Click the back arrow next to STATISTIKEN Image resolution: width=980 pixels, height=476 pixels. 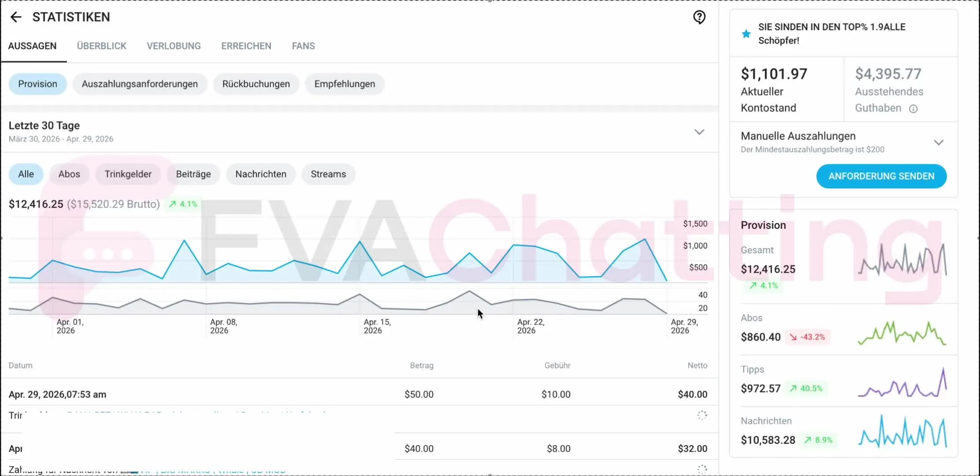pyautogui.click(x=16, y=17)
